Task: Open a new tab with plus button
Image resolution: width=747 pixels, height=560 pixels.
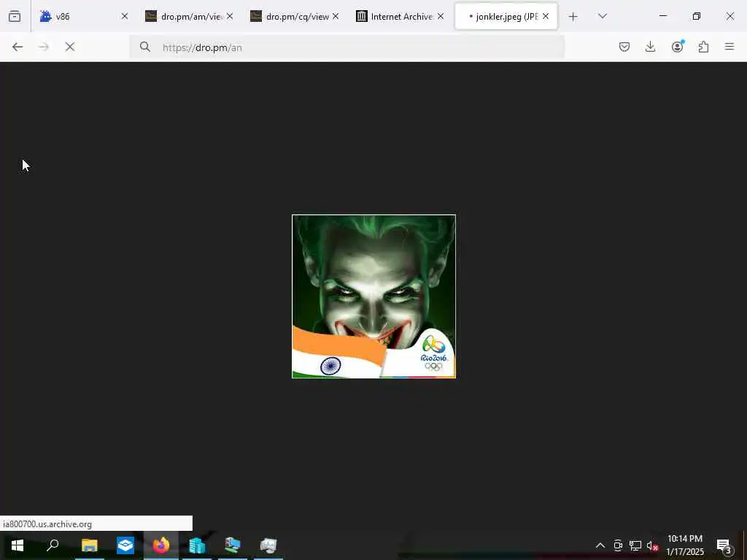Action: click(573, 17)
